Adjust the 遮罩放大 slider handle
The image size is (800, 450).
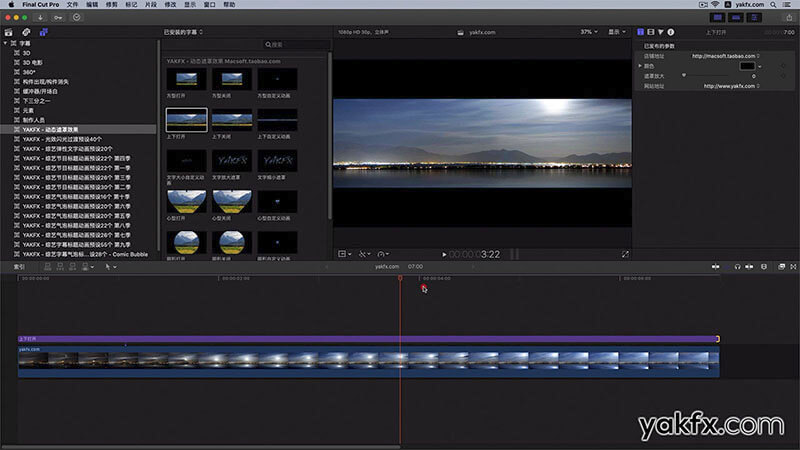click(x=684, y=76)
